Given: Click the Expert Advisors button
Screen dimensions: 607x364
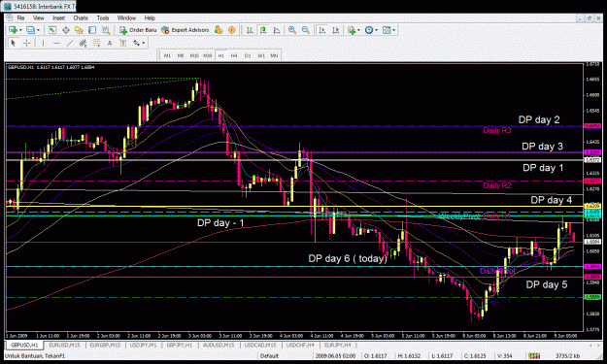Looking at the screenshot, I should (185, 30).
